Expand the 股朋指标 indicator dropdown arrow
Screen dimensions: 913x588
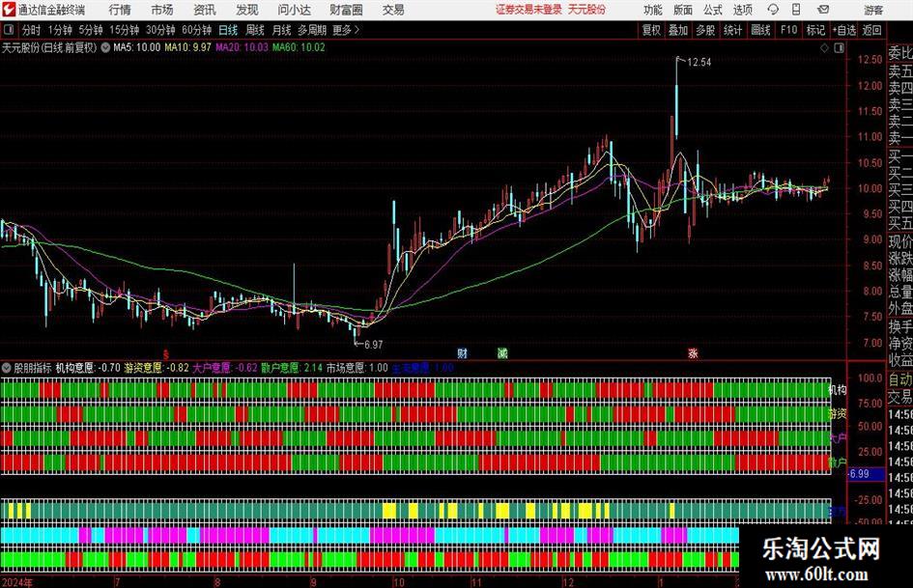point(7,368)
